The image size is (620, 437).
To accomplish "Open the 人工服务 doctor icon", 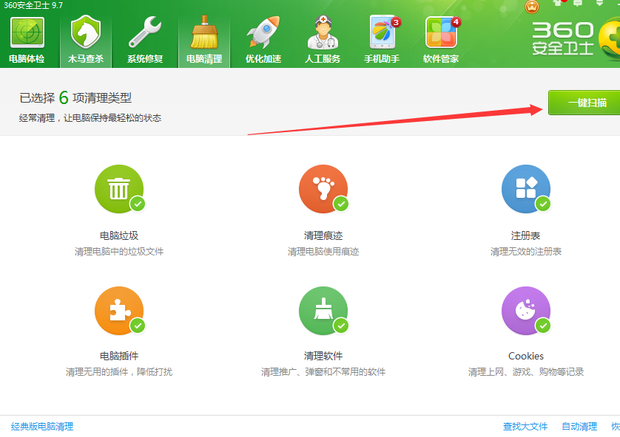I will [x=323, y=32].
